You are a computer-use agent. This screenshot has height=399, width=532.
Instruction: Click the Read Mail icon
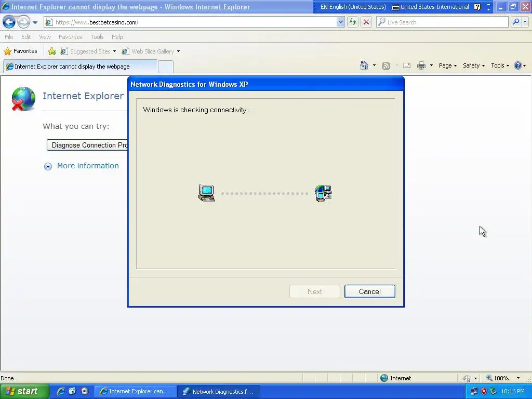[x=407, y=66]
